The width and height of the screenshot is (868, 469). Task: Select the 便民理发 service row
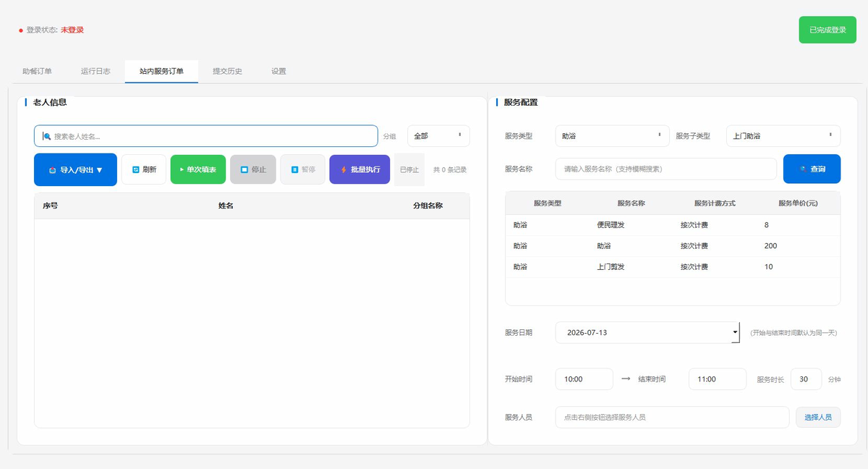coord(673,225)
